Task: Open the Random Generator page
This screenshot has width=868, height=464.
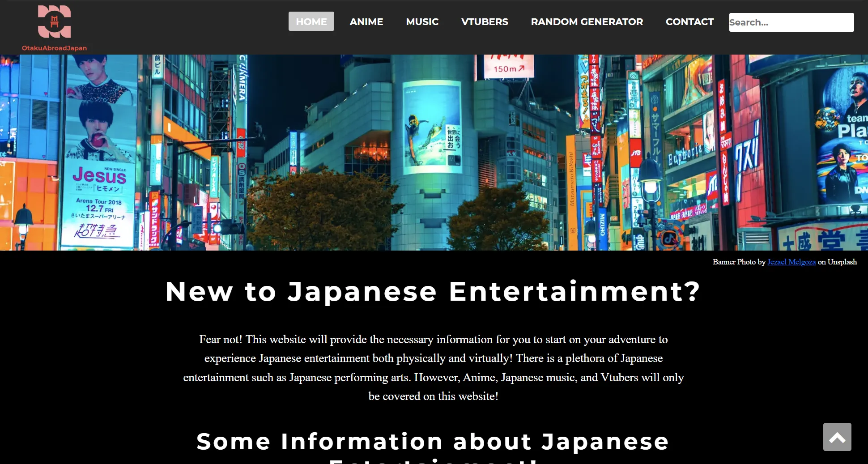Action: [587, 21]
